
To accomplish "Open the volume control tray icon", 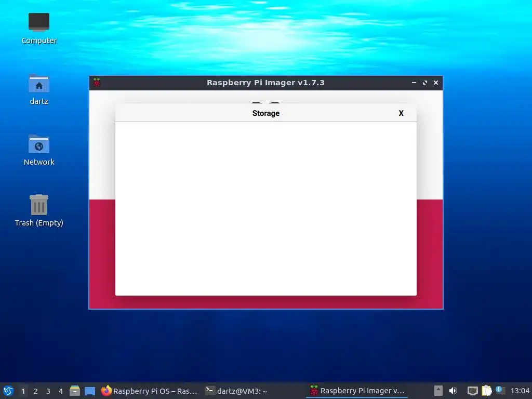I will click(x=453, y=391).
